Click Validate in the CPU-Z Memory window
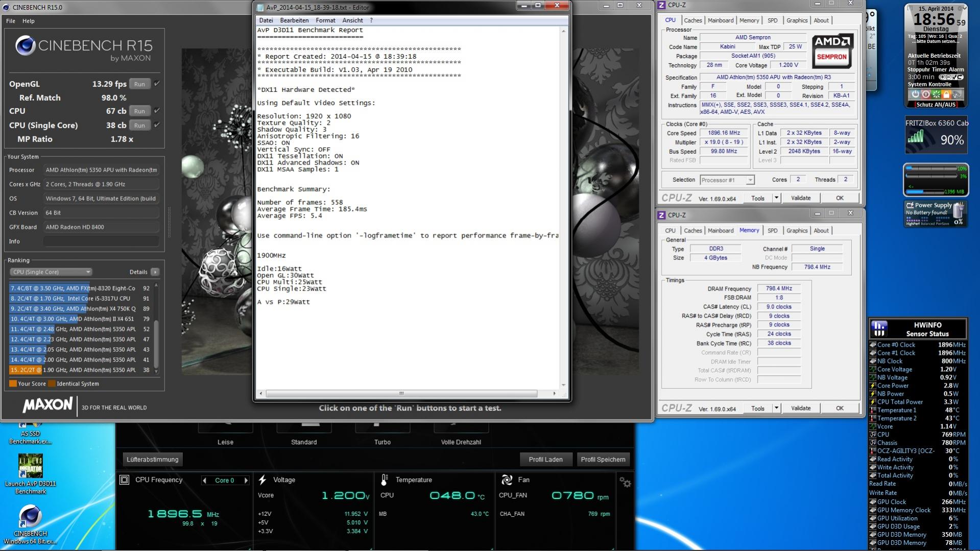Screen dimensions: 980x551 [801, 409]
